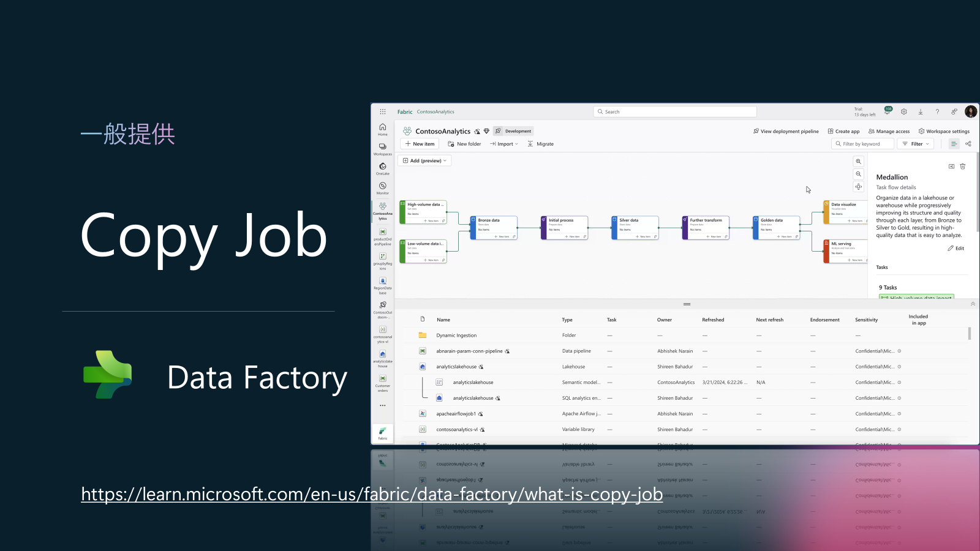980x551 pixels.
Task: Select the High-volume data task card
Action: pos(423,212)
